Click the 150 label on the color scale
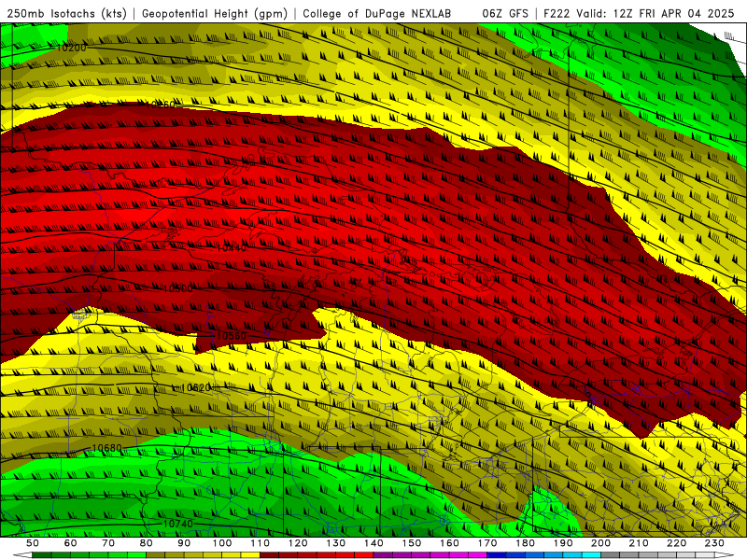This screenshot has height=560, width=747. coord(412,543)
